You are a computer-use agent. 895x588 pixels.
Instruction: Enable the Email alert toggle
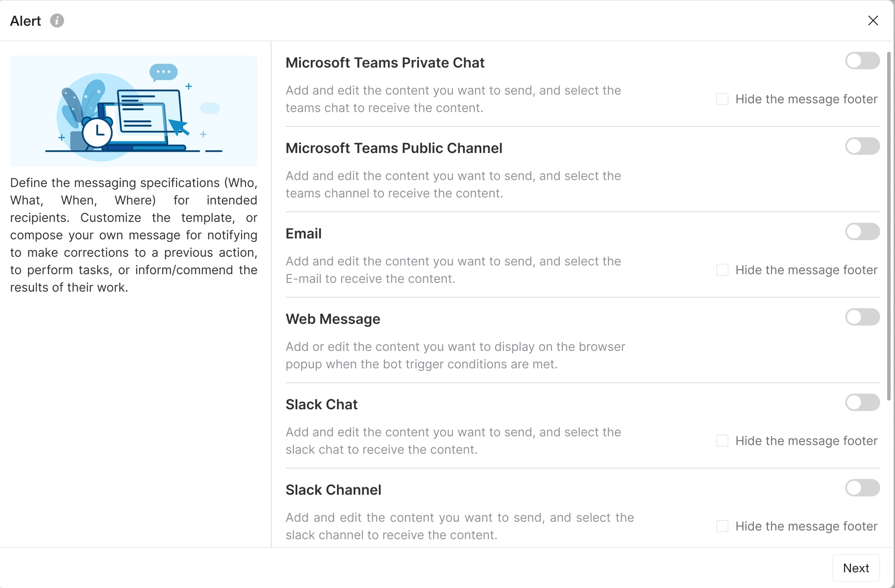point(862,231)
